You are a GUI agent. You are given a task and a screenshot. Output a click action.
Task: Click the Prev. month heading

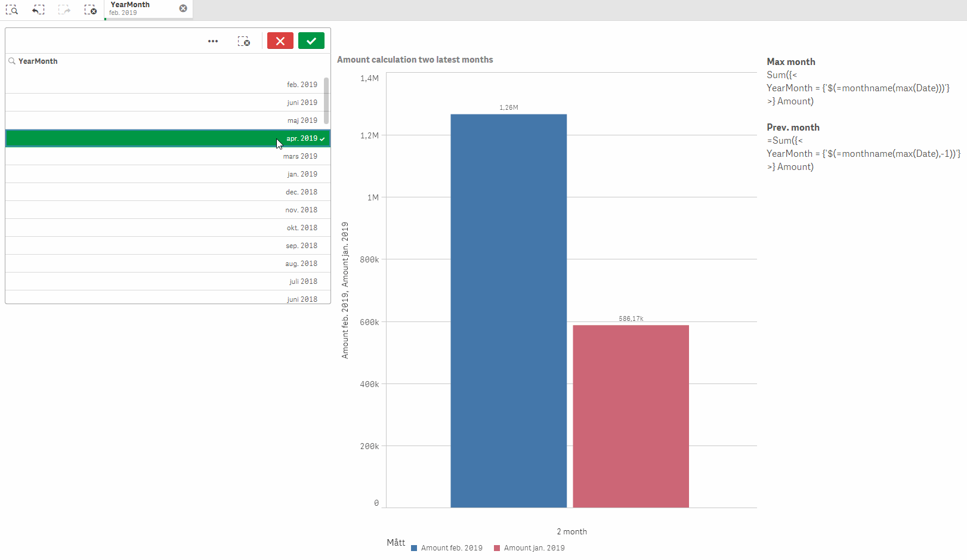coord(793,128)
